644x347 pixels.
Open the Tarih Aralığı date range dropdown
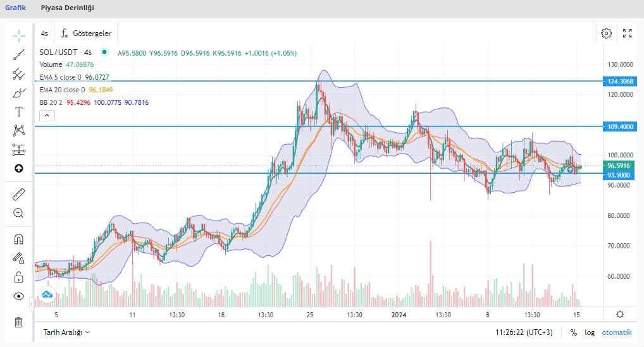point(66,332)
